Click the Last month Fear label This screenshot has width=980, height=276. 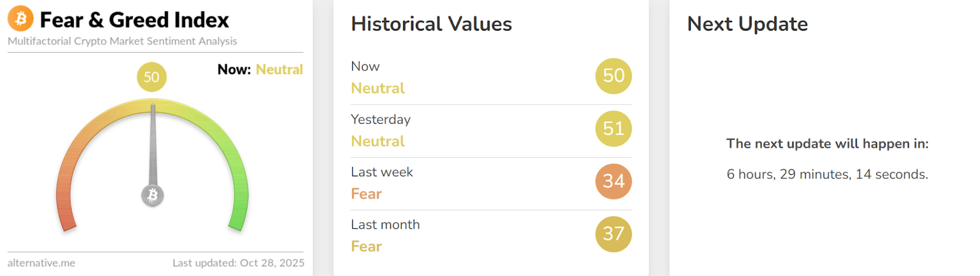[x=366, y=247]
